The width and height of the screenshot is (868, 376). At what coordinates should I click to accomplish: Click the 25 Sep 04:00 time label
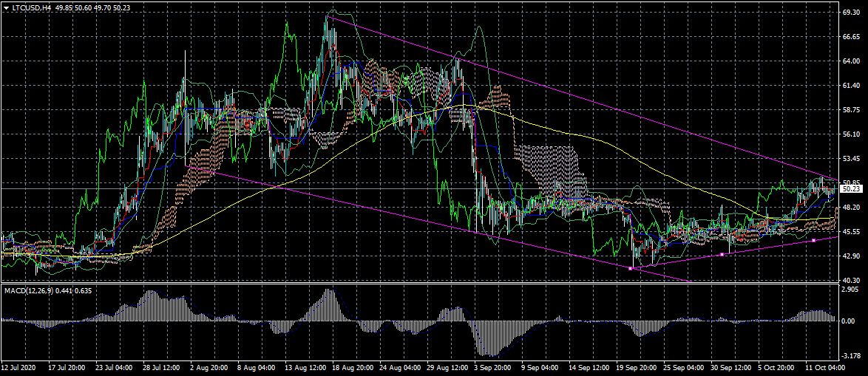pyautogui.click(x=683, y=367)
